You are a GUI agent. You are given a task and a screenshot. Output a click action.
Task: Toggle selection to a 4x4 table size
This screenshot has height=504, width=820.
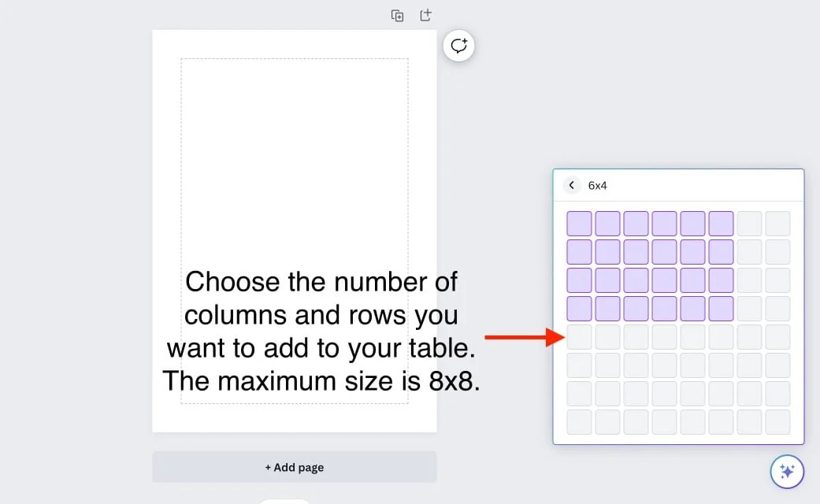pos(664,308)
